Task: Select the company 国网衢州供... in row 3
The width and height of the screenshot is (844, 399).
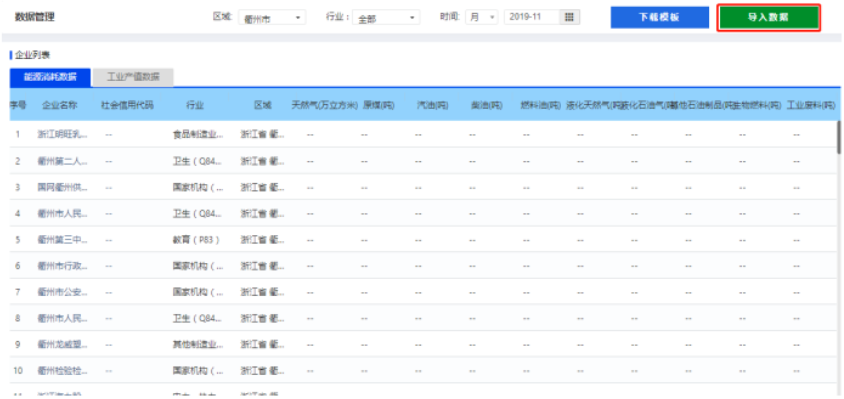Action: coord(62,187)
